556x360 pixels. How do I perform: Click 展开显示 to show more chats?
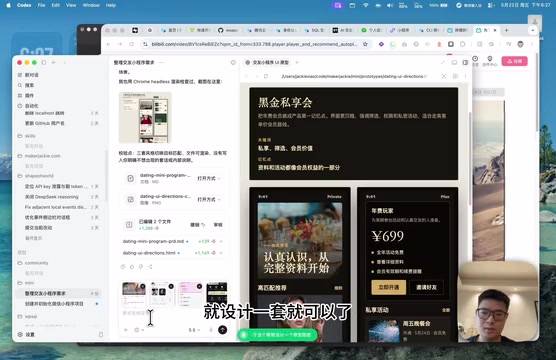[33, 238]
